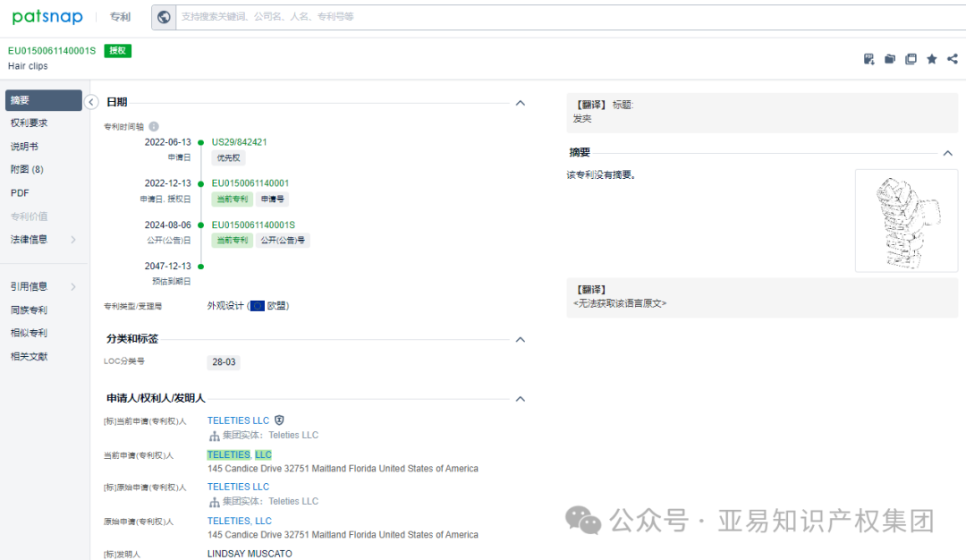Click the folder save icon
The width and height of the screenshot is (966, 560).
tap(890, 59)
